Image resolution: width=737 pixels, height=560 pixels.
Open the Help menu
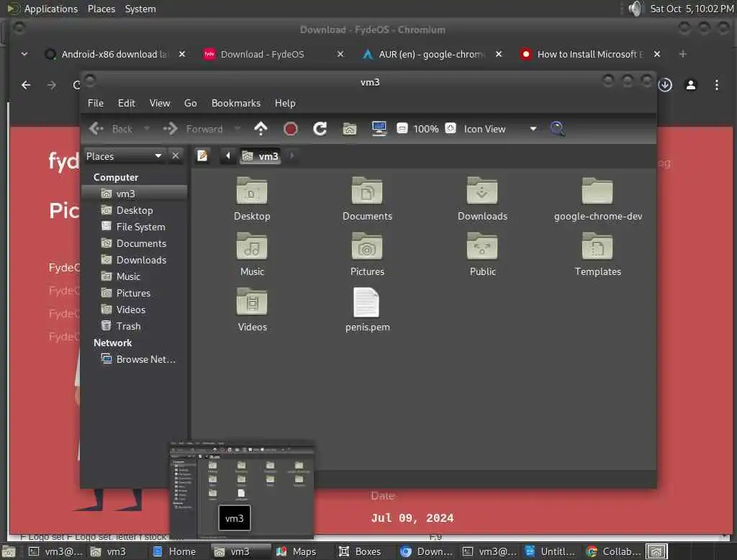coord(285,103)
